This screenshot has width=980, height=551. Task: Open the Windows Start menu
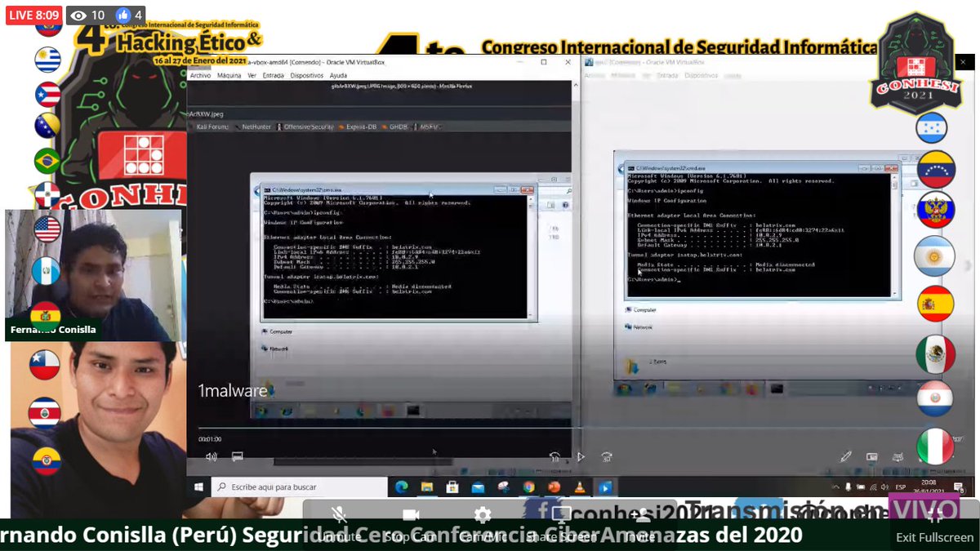coord(199,487)
